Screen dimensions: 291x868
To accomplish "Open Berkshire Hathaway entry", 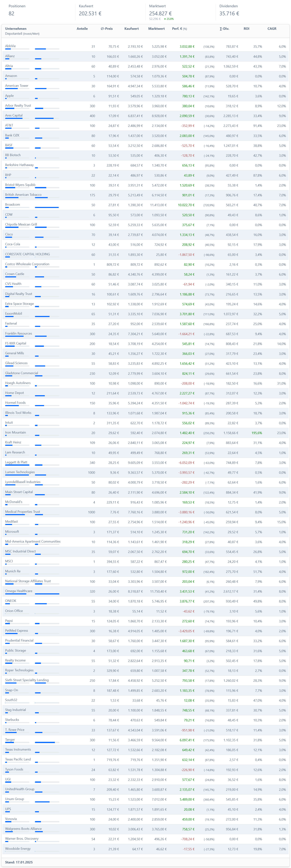I will 19,165.
